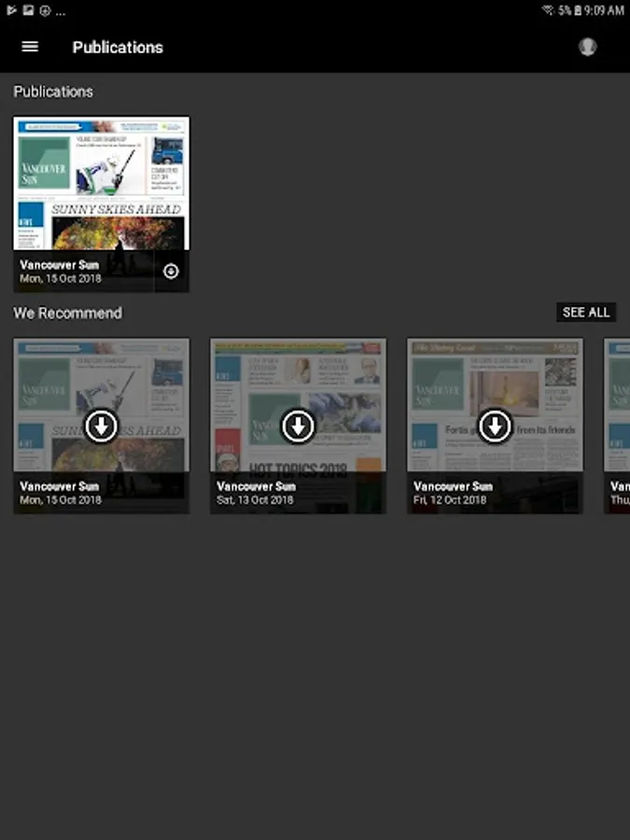
Task: Tap 'Fri, 12 Oct 2018' date label
Action: tap(450, 500)
